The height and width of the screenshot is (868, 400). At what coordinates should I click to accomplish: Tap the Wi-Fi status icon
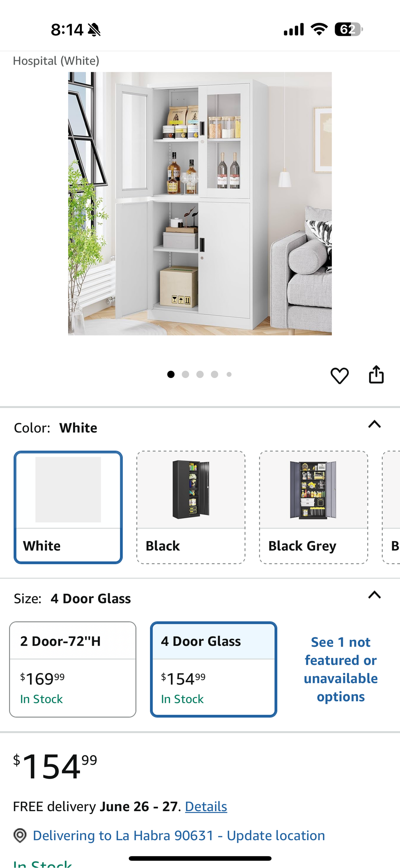(x=319, y=29)
